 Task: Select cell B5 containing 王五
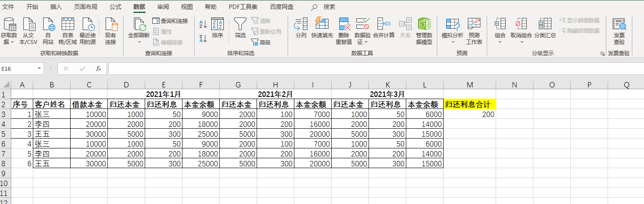(x=52, y=134)
